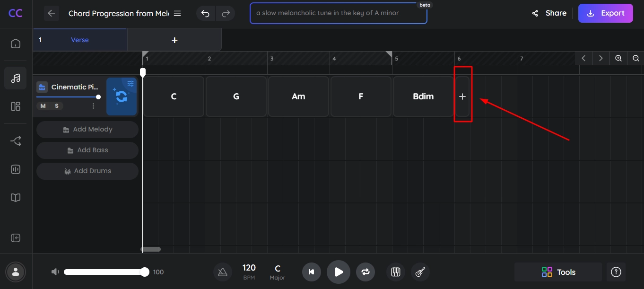Add a new section with the tab plus button

tap(174, 40)
